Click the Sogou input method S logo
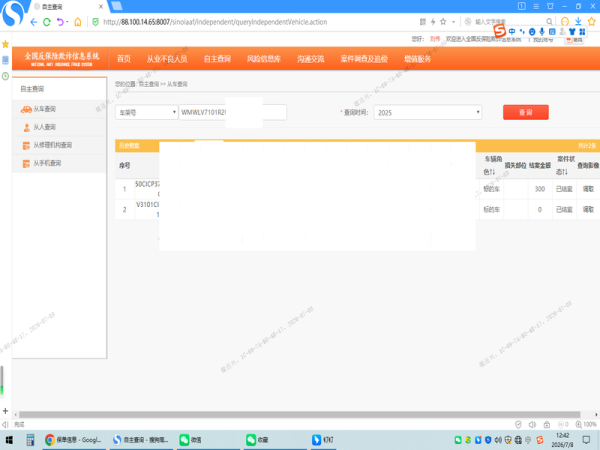600x450 pixels. click(499, 30)
